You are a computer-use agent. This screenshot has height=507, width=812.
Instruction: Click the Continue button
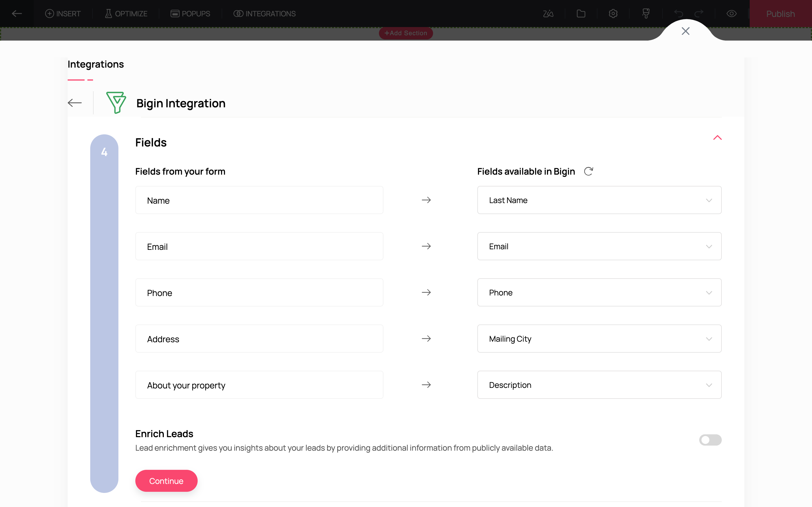point(166,481)
